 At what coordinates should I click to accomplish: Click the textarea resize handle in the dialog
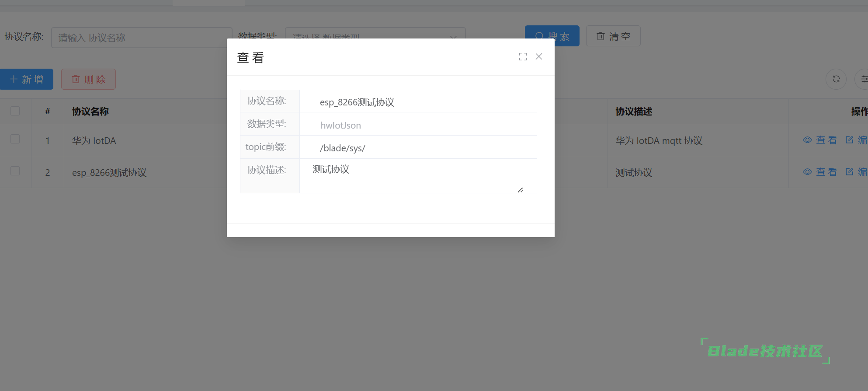(521, 190)
